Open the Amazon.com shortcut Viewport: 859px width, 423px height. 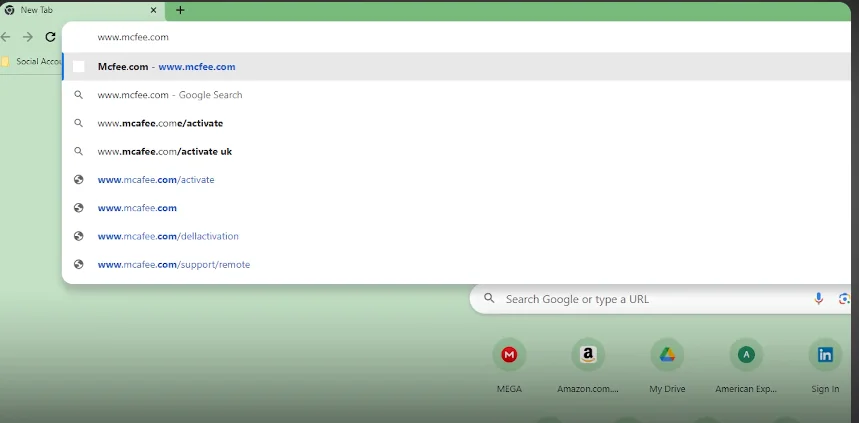click(588, 365)
